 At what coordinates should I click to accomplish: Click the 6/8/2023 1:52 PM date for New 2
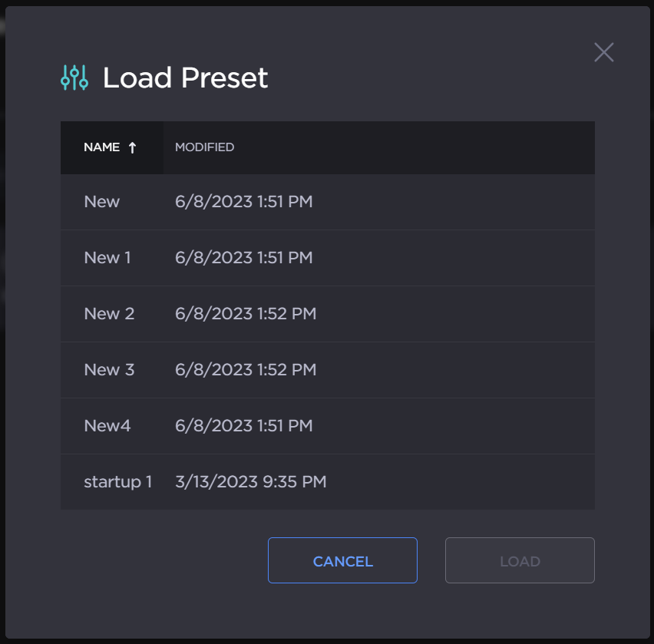coord(246,314)
